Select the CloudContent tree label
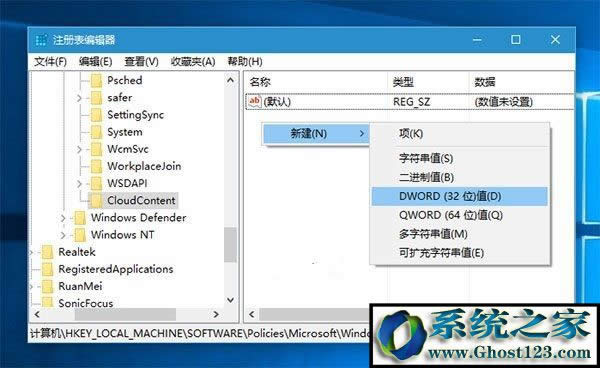Viewport: 600px width, 368px height. (x=141, y=200)
